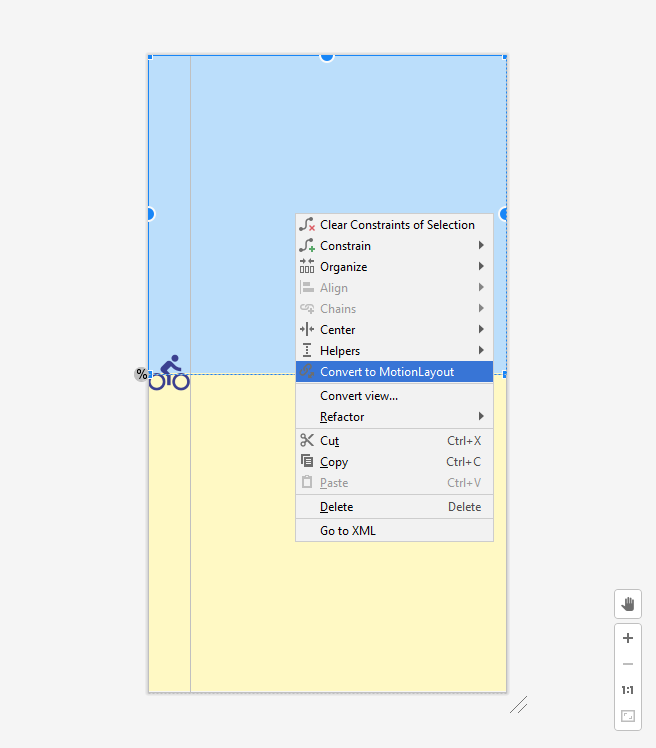Click the top constraint anchor circle

[327, 56]
